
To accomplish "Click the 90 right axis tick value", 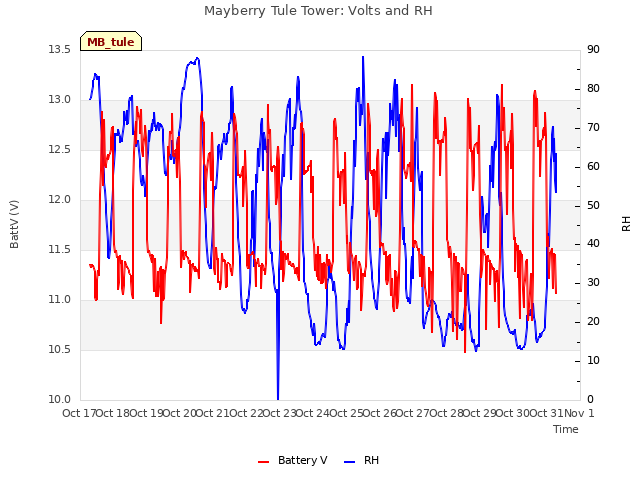I will [593, 49].
